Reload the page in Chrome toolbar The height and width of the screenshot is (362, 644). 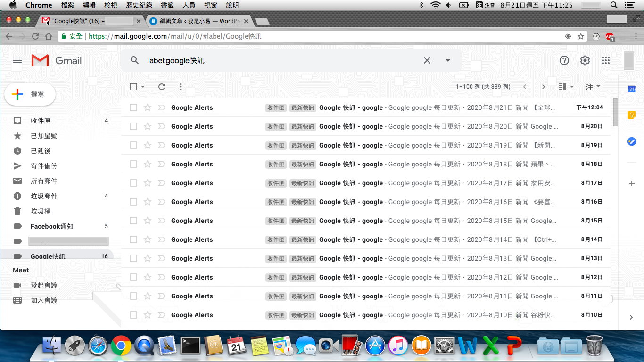(x=35, y=36)
